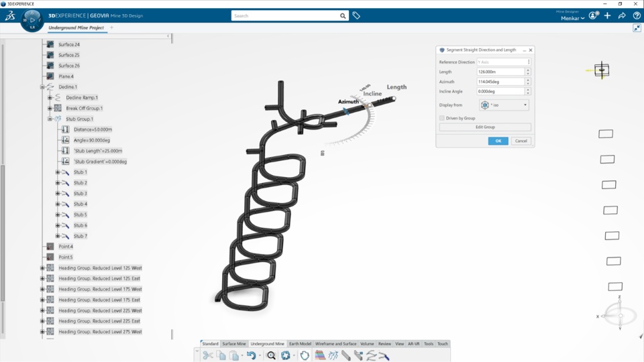Add a new tab with plus button

(x=111, y=27)
